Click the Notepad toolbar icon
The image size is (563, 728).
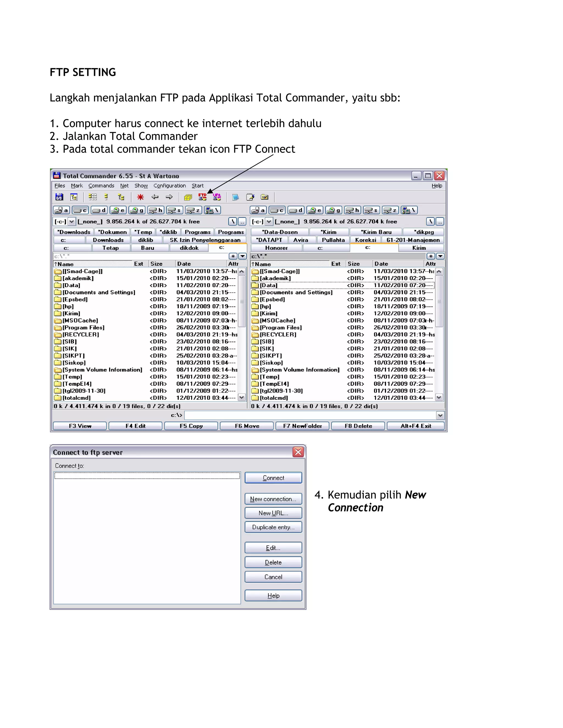pyautogui.click(x=250, y=197)
